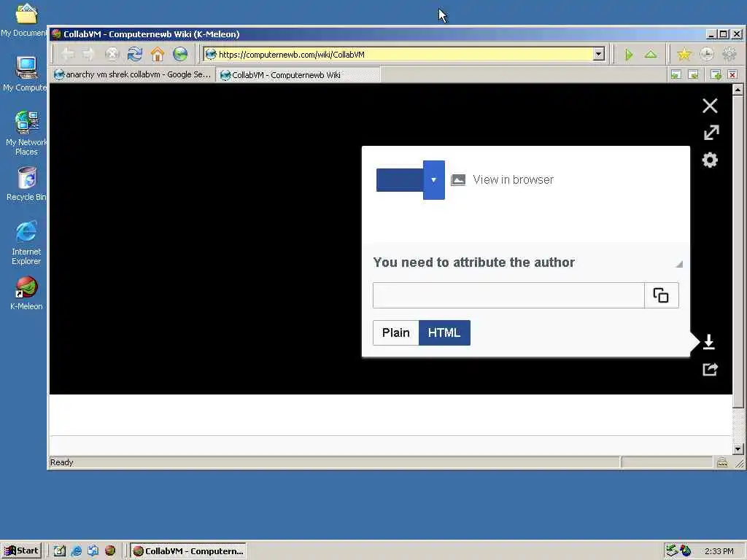Open the Start menu
This screenshot has height=560, width=747.
point(21,551)
